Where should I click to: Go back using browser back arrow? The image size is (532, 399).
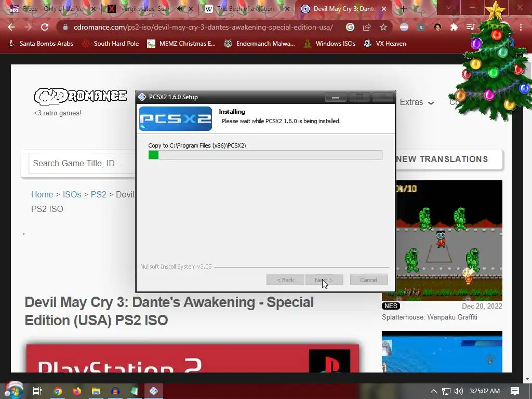coord(11,27)
